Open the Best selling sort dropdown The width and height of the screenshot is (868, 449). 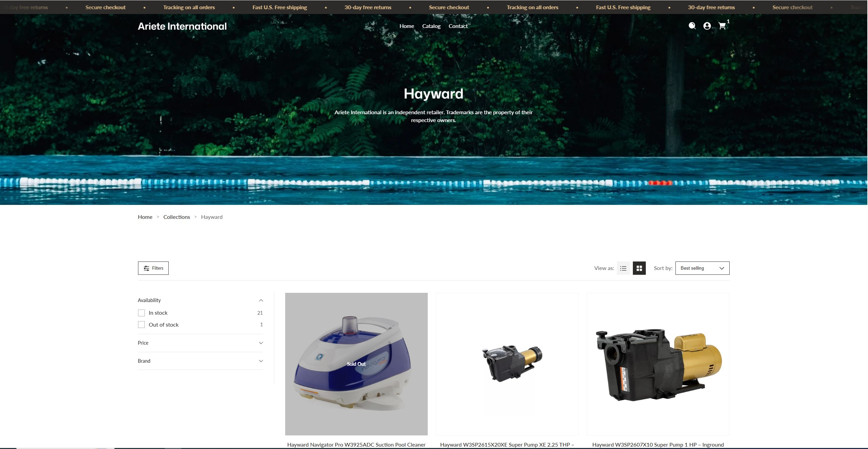coord(702,268)
